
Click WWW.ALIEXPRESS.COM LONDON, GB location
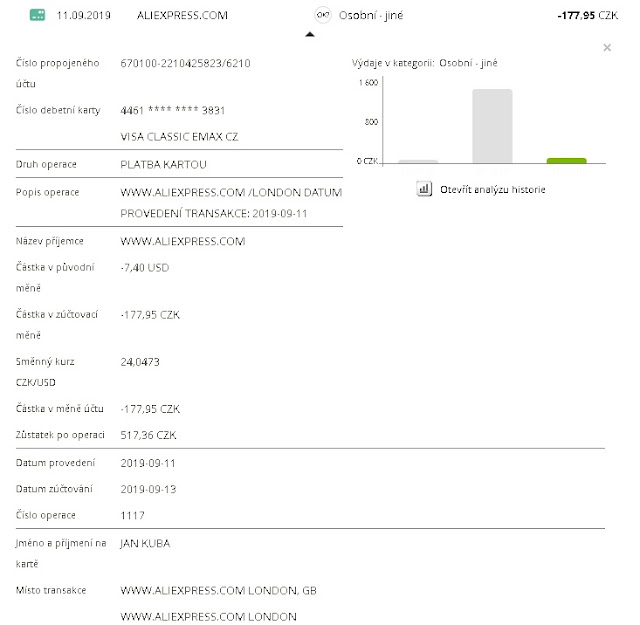218,591
